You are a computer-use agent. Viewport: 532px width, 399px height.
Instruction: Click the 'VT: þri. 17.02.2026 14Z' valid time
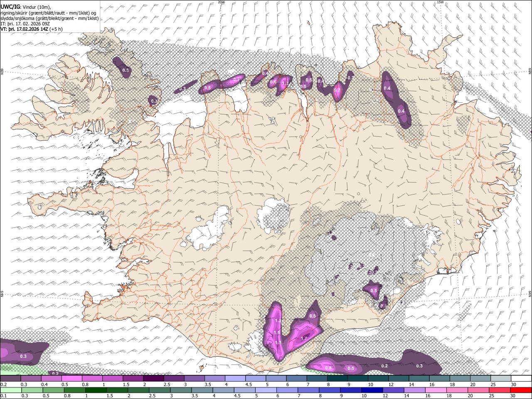pos(25,29)
